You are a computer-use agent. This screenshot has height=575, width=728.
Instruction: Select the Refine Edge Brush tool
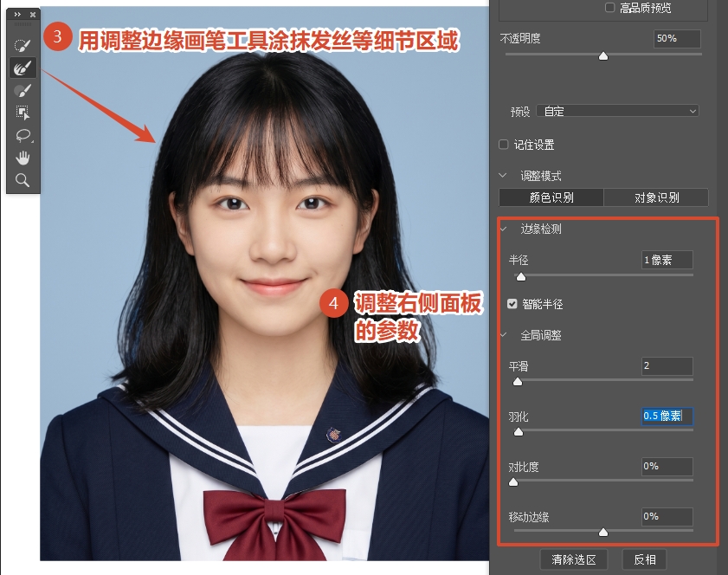click(23, 69)
